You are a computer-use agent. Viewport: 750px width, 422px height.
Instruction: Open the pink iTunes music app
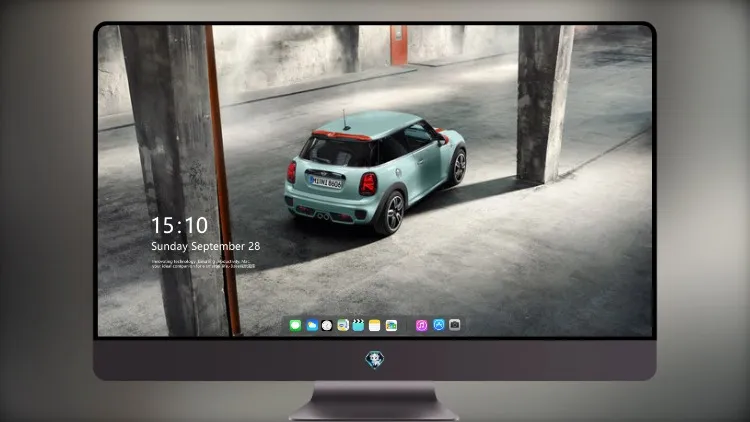pyautogui.click(x=421, y=325)
